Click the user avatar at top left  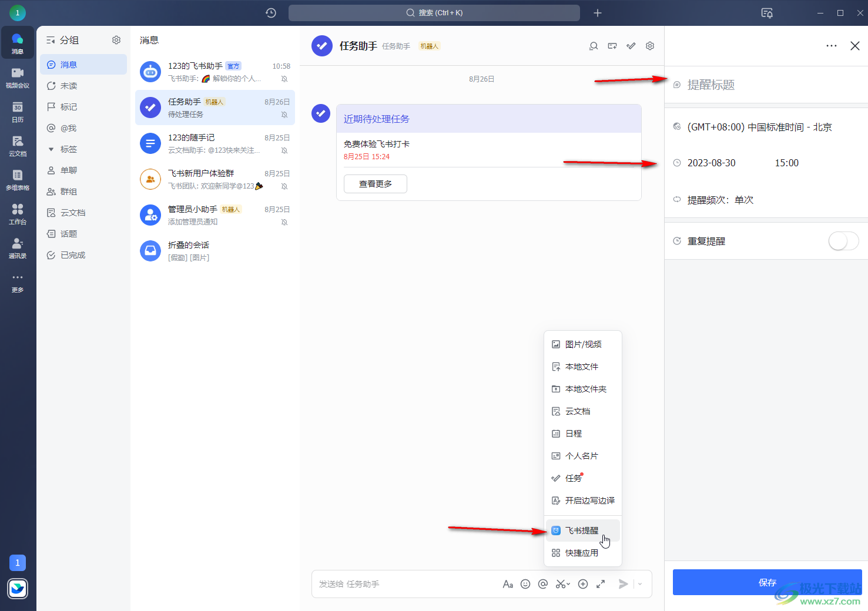(x=18, y=12)
